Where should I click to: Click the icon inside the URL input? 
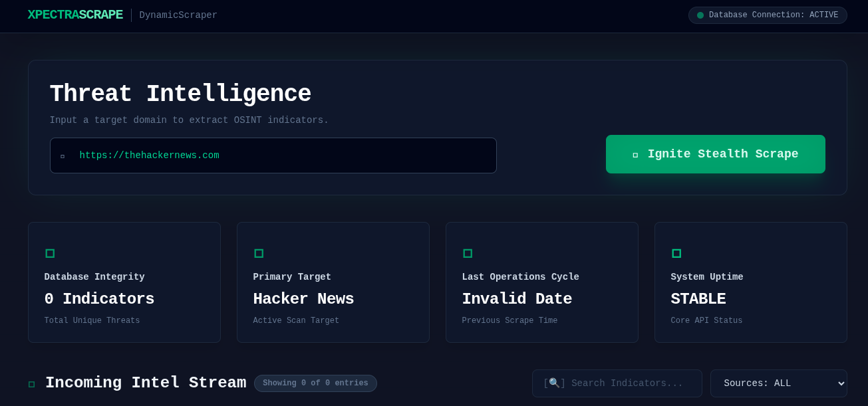point(63,156)
